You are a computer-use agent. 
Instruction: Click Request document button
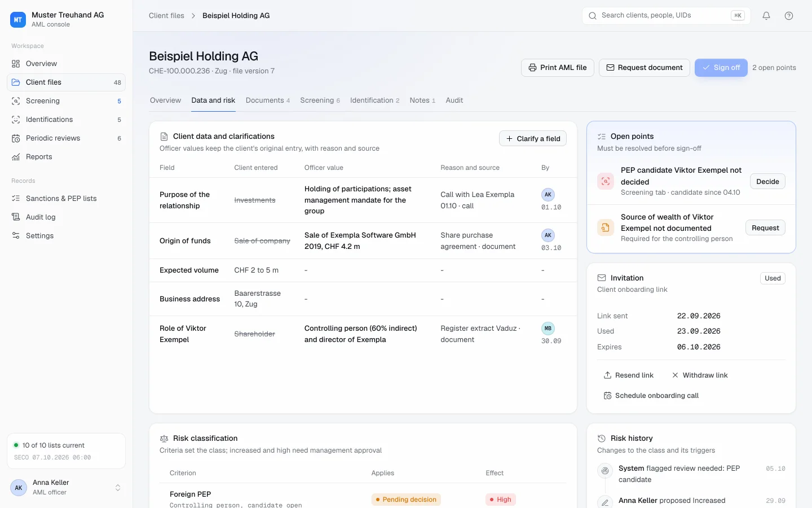644,68
